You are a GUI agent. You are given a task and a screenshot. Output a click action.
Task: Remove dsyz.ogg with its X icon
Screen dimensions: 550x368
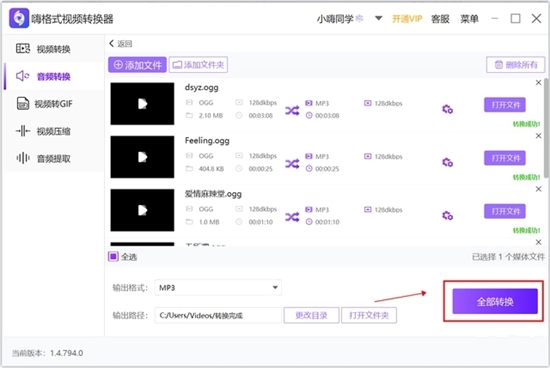[538, 83]
